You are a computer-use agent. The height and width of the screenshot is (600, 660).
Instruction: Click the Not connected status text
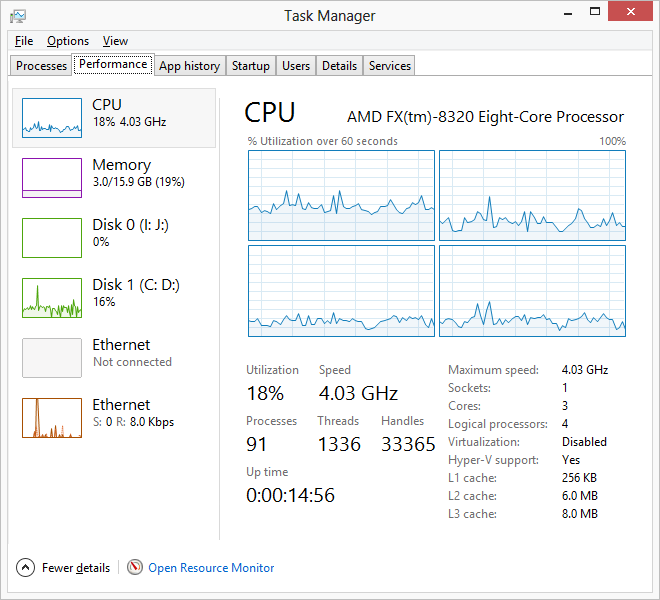pyautogui.click(x=132, y=362)
